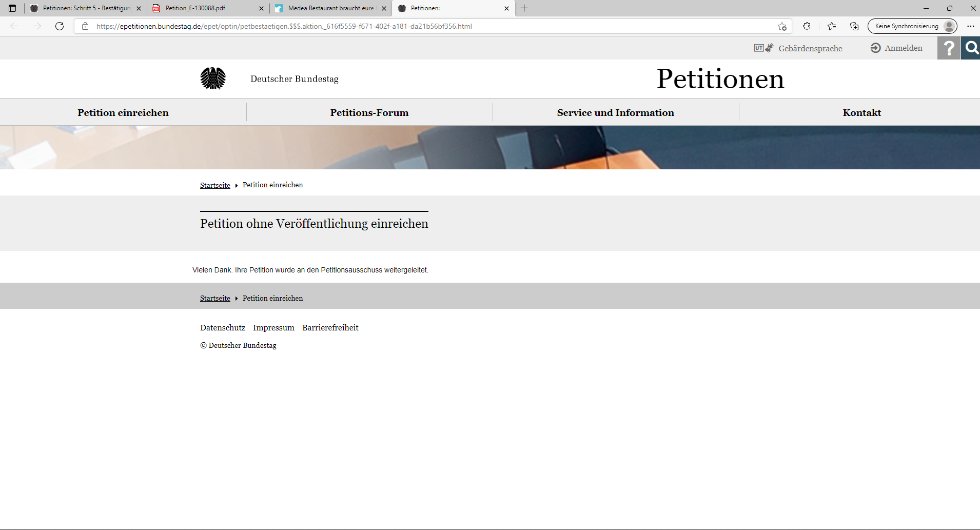Open the browser extensions puzzle icon
This screenshot has width=980, height=530.
(807, 26)
